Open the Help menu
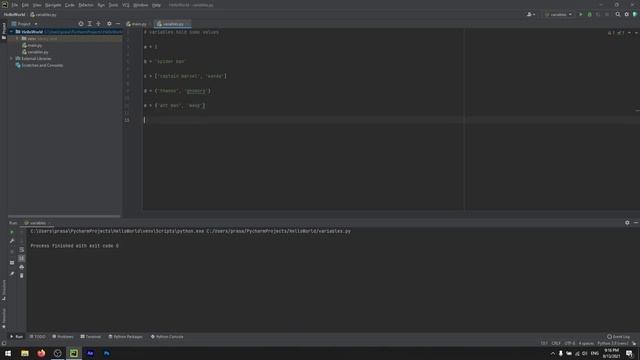The width and height of the screenshot is (640, 360). [x=156, y=5]
